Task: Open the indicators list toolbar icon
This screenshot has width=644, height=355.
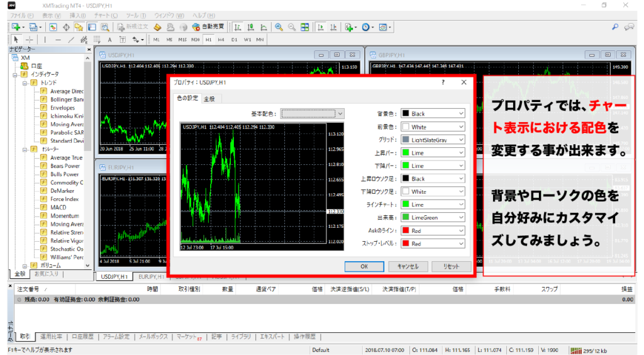Action: coord(350,27)
